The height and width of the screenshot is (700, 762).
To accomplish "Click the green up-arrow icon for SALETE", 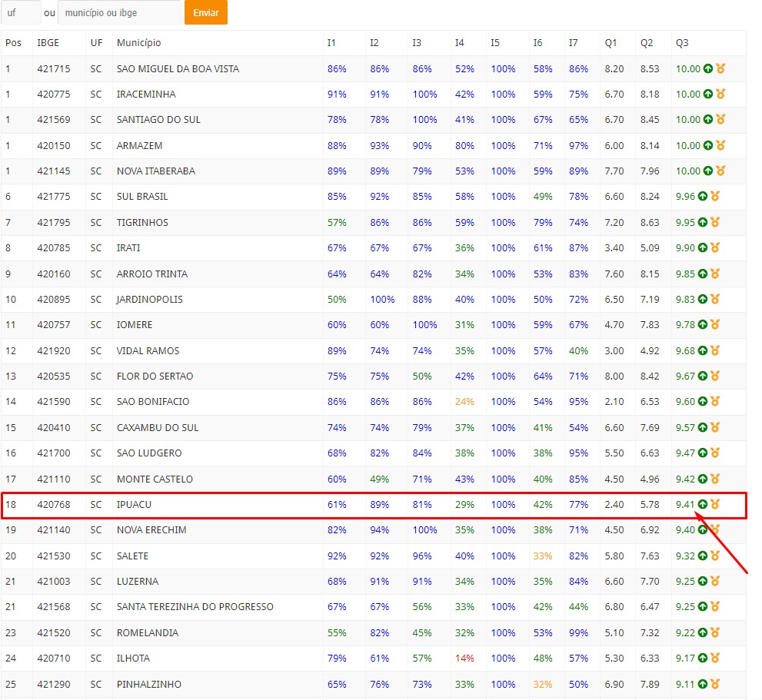I will pyautogui.click(x=702, y=556).
